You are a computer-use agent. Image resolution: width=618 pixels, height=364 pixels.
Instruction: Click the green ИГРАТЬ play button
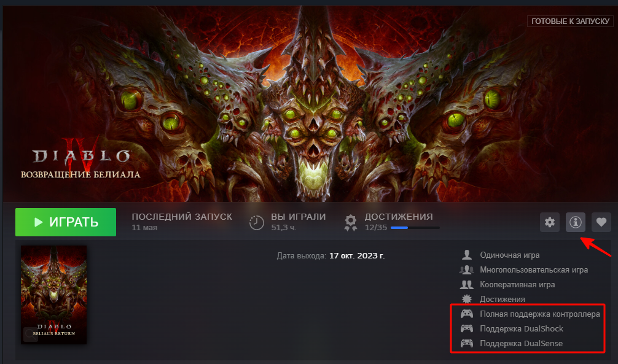click(66, 222)
